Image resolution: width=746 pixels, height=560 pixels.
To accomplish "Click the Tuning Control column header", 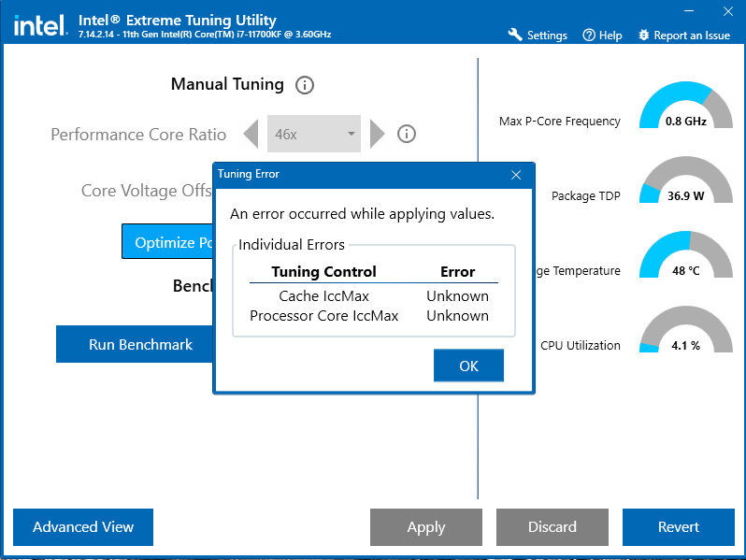I will click(323, 272).
